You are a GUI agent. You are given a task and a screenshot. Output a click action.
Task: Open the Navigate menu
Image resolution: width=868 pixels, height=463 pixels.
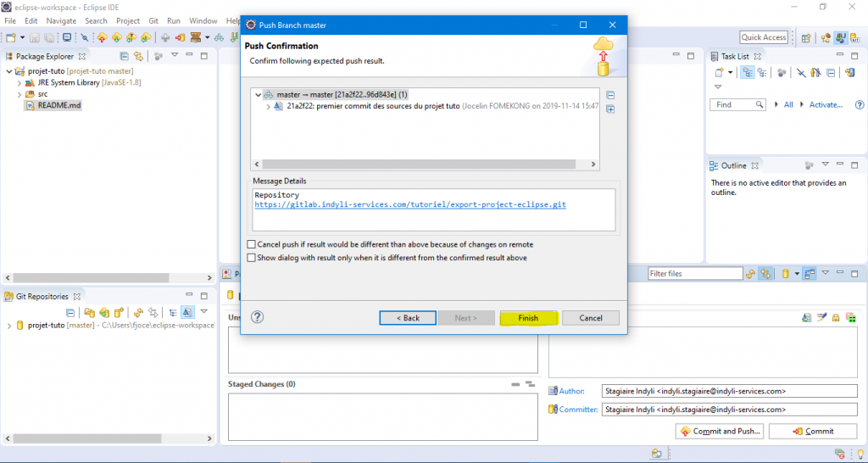coord(61,20)
